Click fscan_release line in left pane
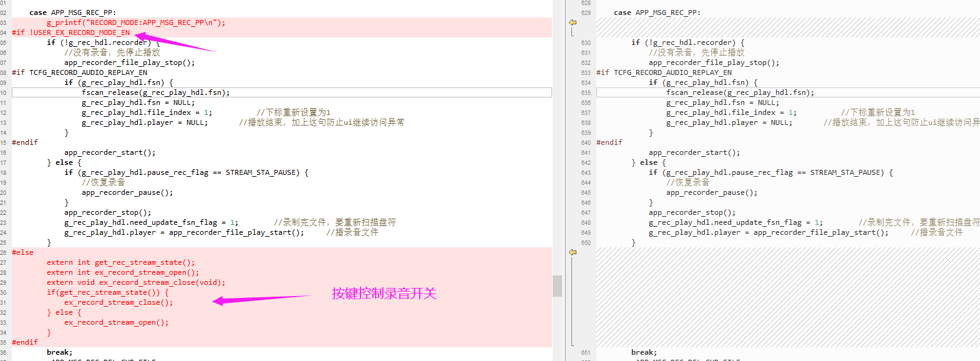The width and height of the screenshot is (980, 361). coord(156,92)
